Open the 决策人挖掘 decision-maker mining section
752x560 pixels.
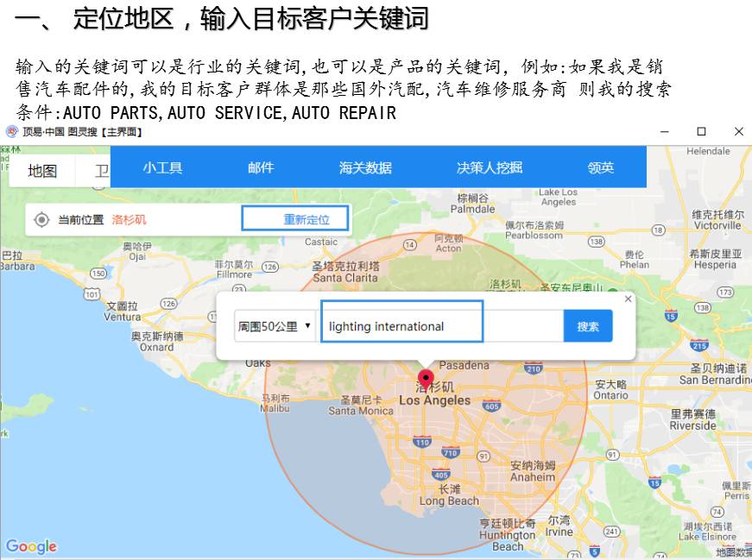[x=489, y=167]
